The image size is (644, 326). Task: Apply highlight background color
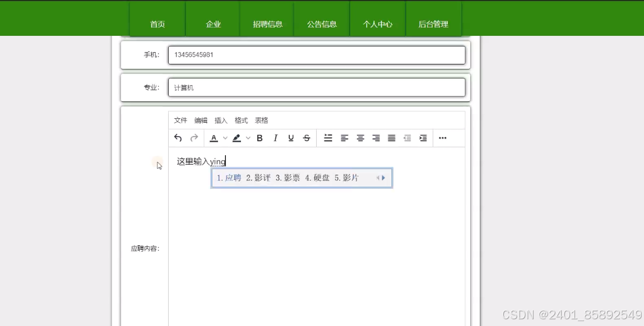coord(237,138)
